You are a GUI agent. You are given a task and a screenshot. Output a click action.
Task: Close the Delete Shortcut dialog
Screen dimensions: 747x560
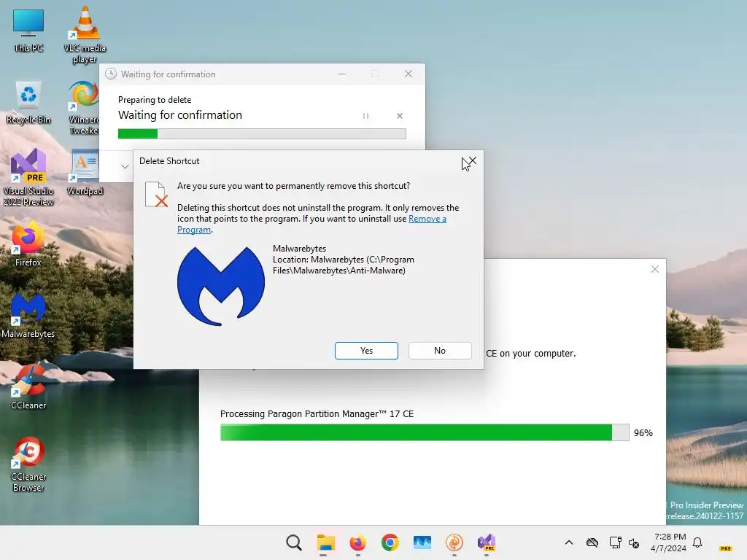472,161
